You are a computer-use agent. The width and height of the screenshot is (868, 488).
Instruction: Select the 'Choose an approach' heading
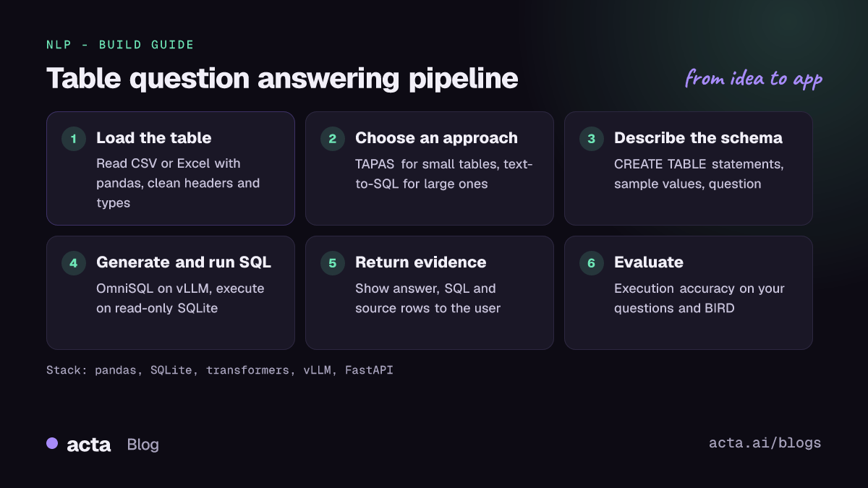(436, 138)
